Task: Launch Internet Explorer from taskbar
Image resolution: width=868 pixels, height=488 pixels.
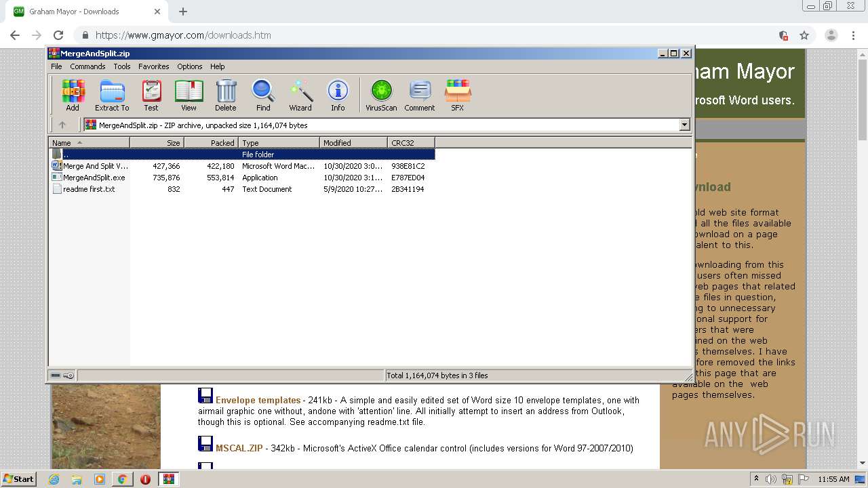Action: pos(54,479)
